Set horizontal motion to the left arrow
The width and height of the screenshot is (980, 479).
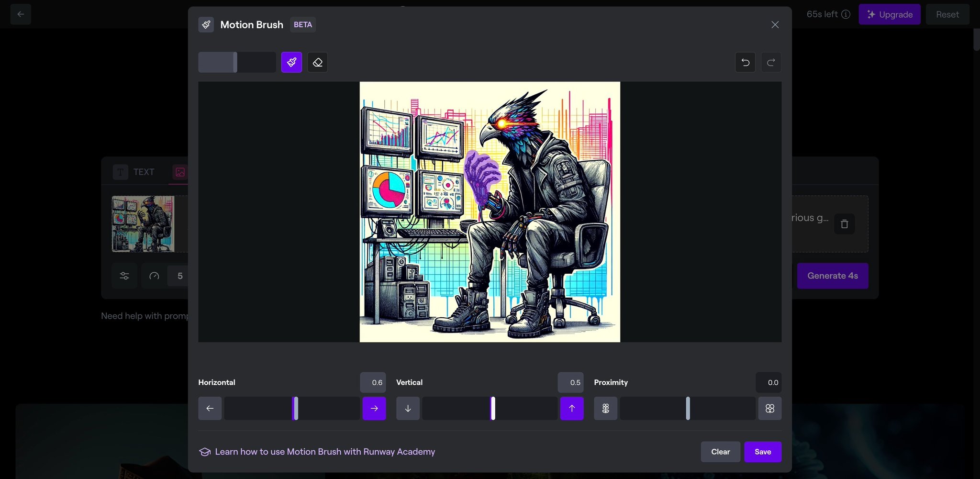(x=210, y=408)
